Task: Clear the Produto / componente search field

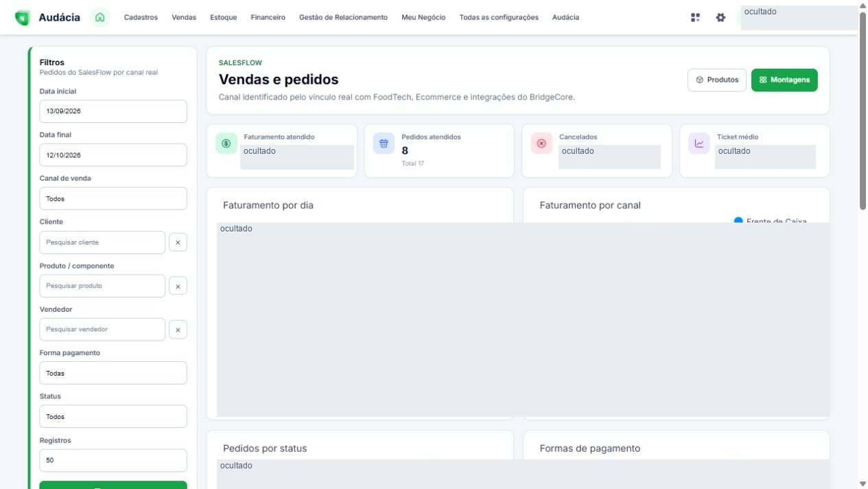Action: (178, 286)
